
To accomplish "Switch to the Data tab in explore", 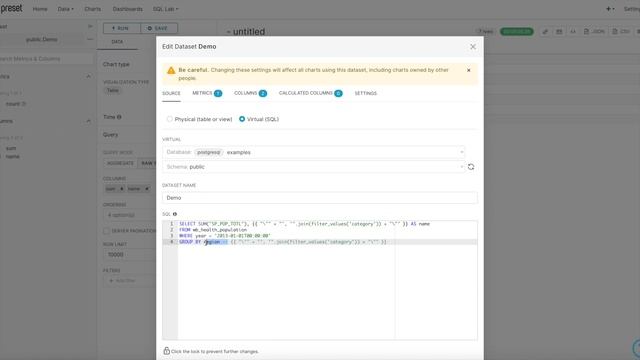I will pyautogui.click(x=117, y=42).
